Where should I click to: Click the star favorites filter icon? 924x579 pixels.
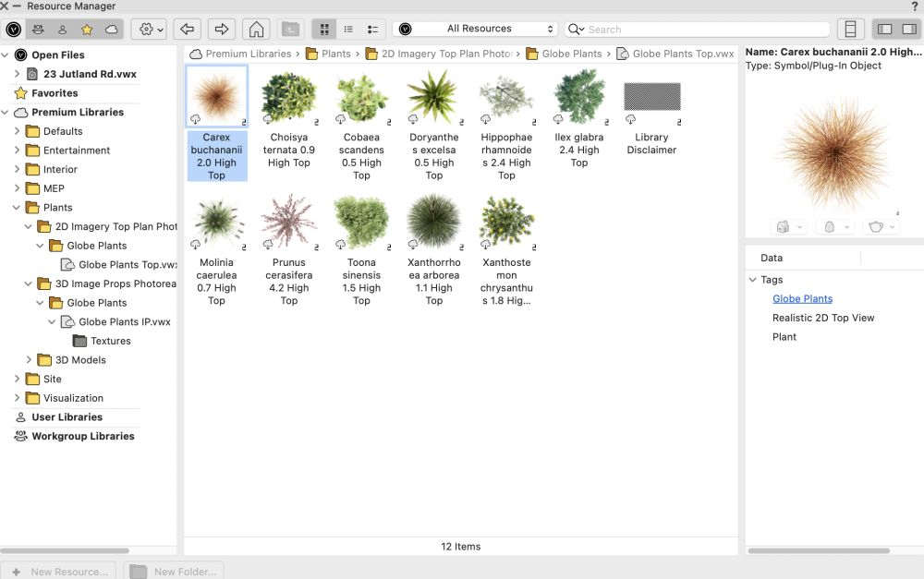click(87, 30)
